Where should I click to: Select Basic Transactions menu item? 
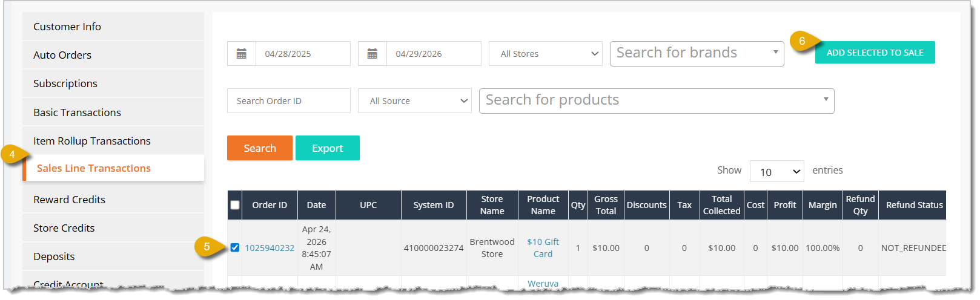[x=113, y=112]
